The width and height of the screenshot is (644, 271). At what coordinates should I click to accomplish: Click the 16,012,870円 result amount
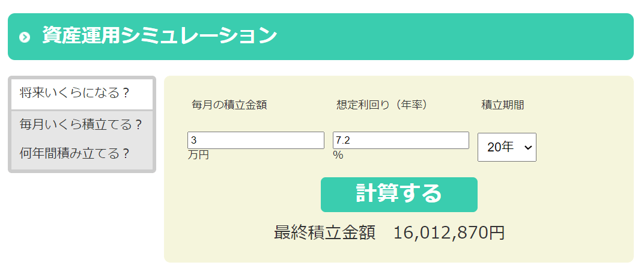[x=449, y=233]
